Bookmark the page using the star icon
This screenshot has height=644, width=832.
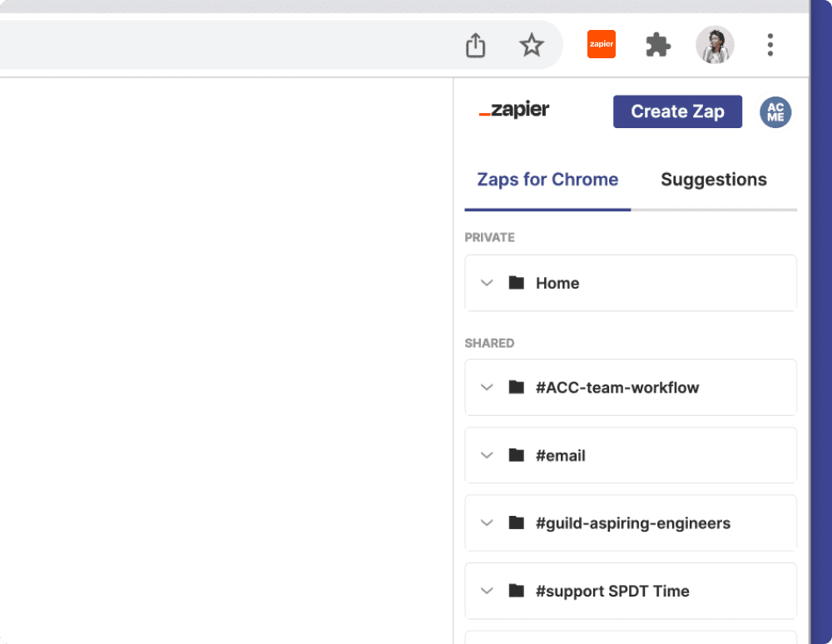point(532,45)
